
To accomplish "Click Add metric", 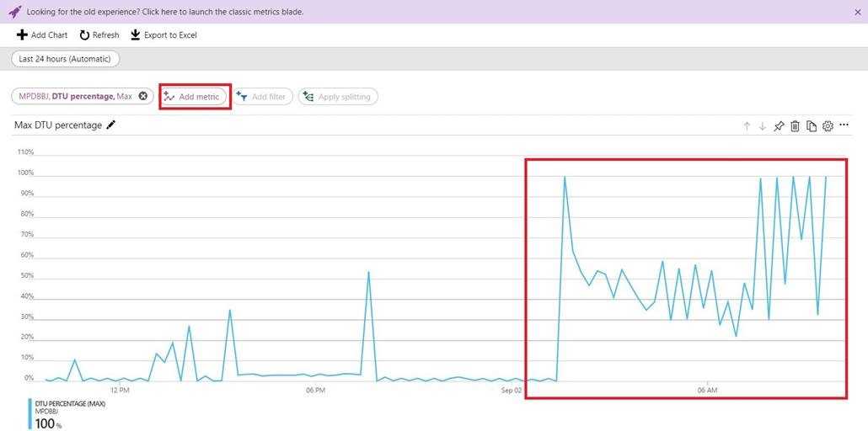I will 195,97.
